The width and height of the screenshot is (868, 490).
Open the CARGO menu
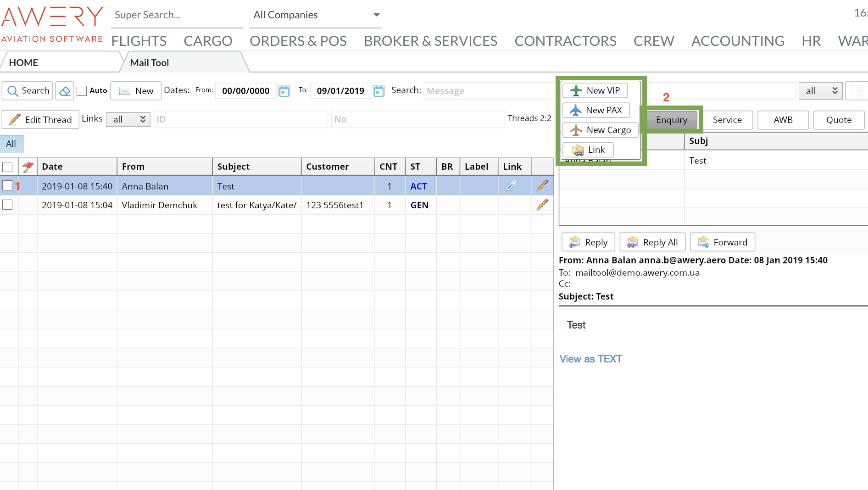click(208, 41)
